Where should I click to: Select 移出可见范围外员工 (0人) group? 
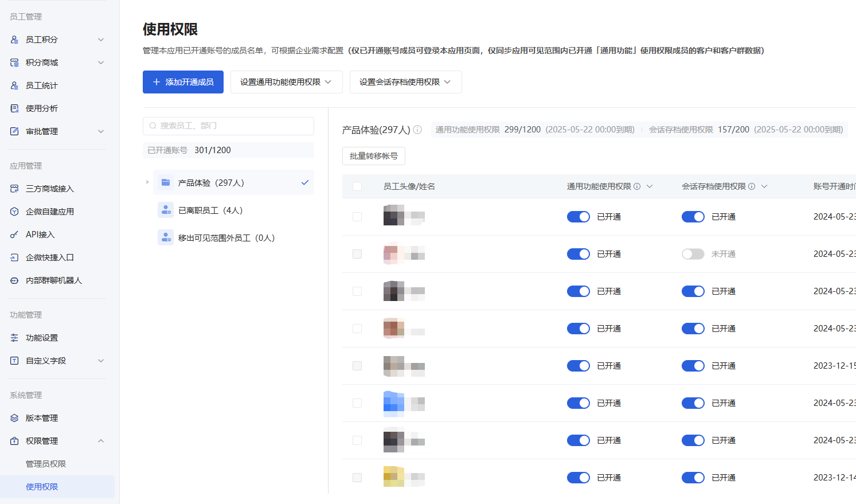pos(233,237)
